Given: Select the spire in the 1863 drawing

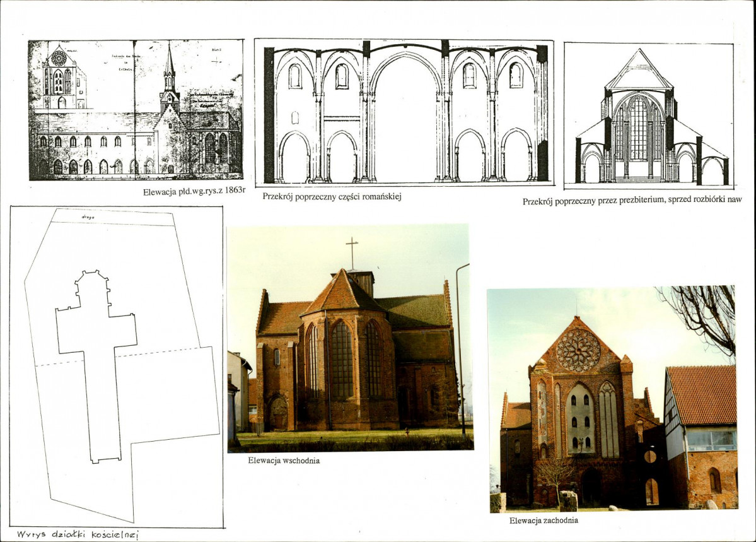Looking at the screenshot, I should click(169, 68).
